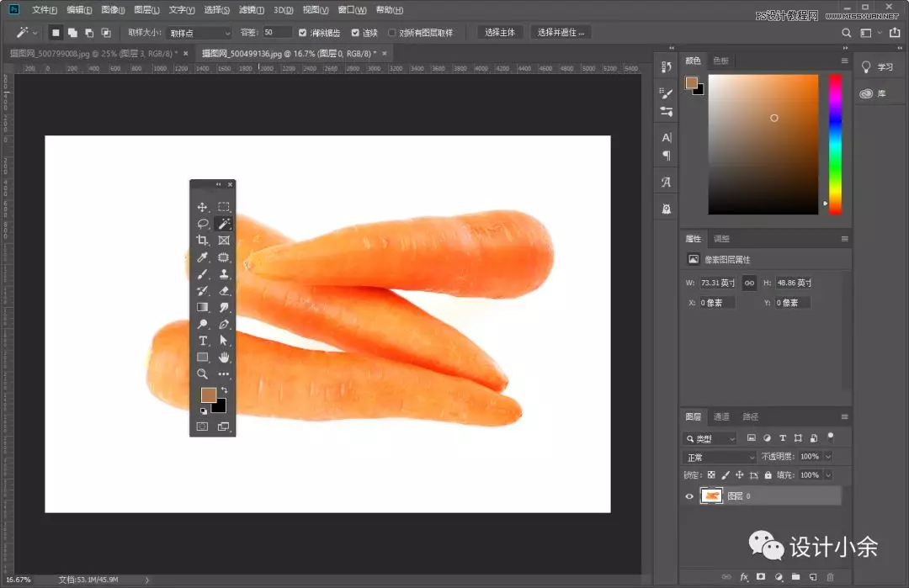Image resolution: width=909 pixels, height=588 pixels.
Task: Create new fill or adjustment layer
Action: click(x=779, y=577)
